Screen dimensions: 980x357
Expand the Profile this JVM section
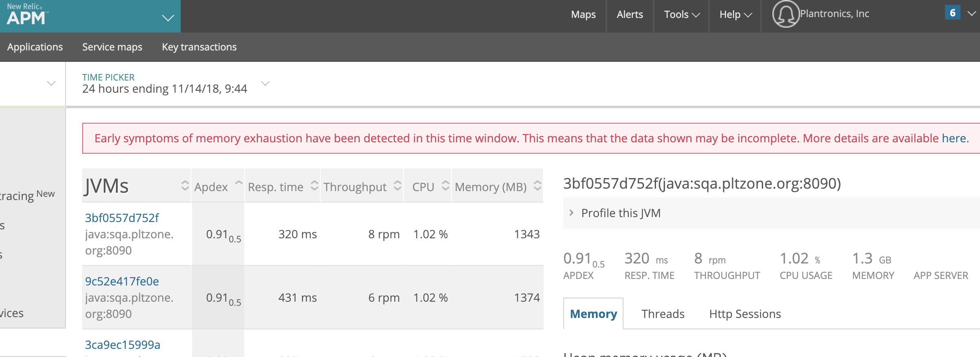[x=620, y=213]
